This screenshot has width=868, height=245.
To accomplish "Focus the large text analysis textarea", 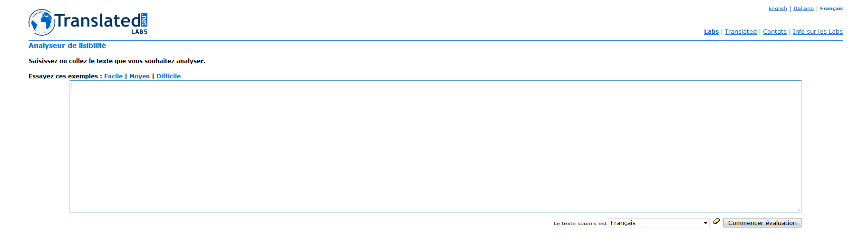I will (435, 146).
